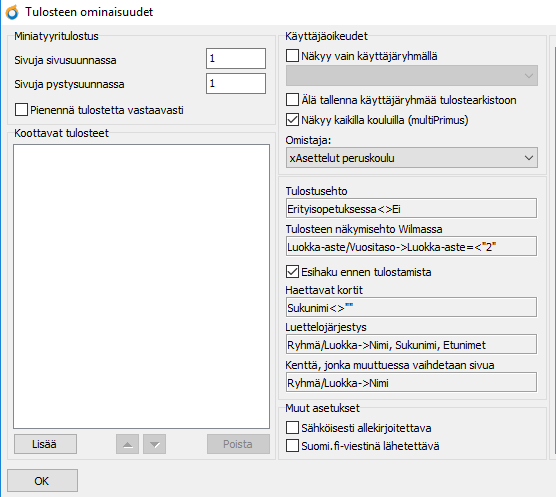Click the Primus app icon in title bar
The width and height of the screenshot is (556, 497).
(12, 12)
